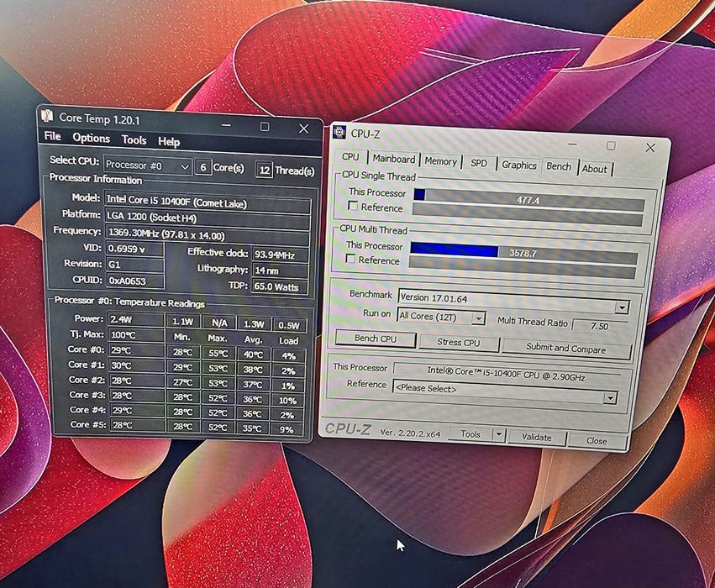Click Core #3 load value 10%
The width and height of the screenshot is (715, 588).
click(288, 400)
